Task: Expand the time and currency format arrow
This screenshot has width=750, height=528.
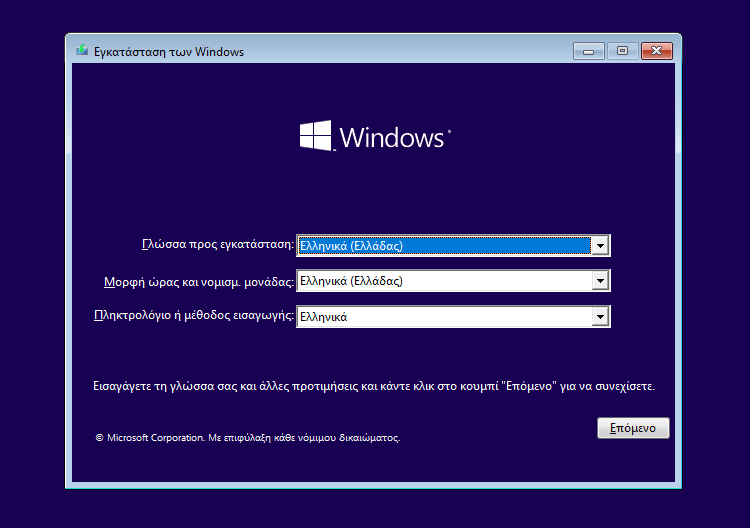Action: pyautogui.click(x=600, y=281)
